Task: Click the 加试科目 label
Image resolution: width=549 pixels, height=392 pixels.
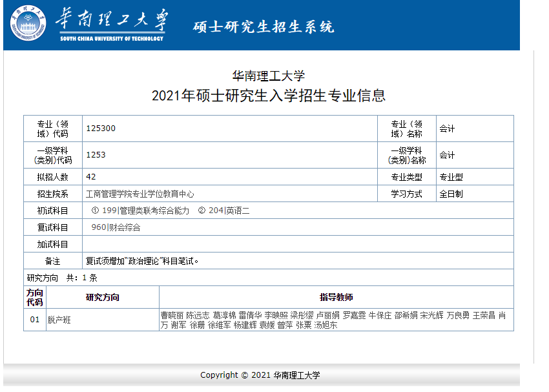Action: tap(53, 244)
